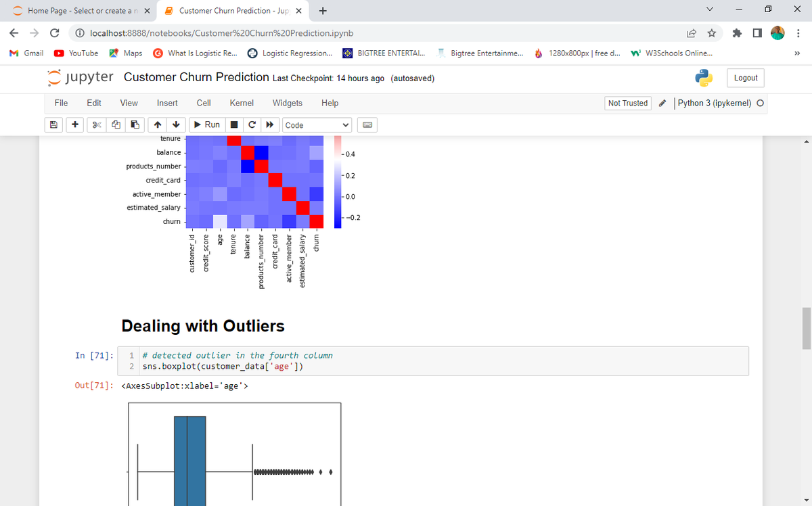The height and width of the screenshot is (506, 812).
Task: Share this page icon
Action: click(692, 32)
